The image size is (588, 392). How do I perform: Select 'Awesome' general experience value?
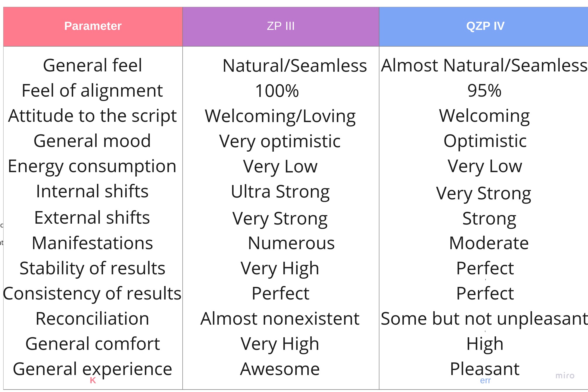(x=280, y=369)
